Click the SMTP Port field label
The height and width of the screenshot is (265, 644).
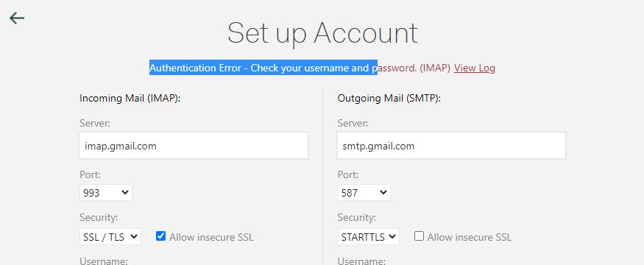point(347,174)
